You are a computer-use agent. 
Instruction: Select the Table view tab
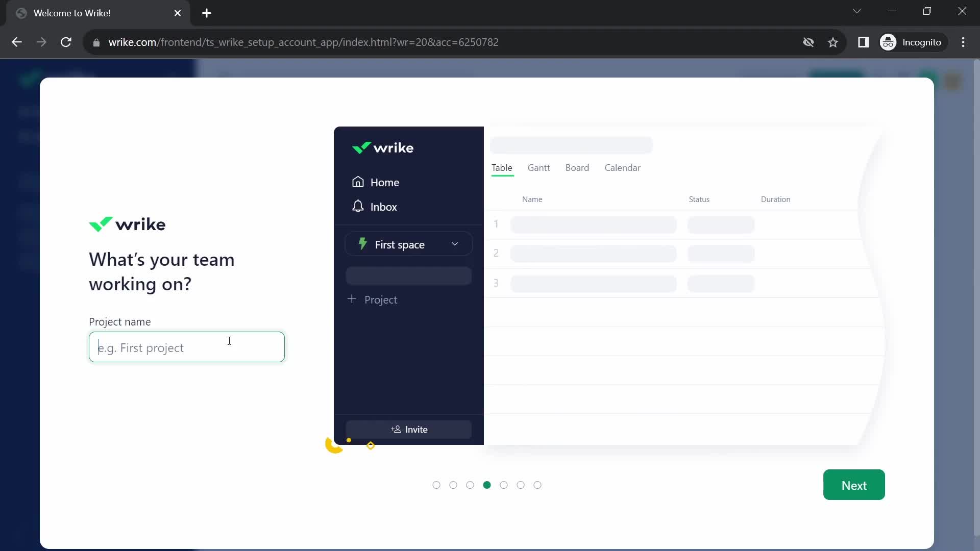coord(502,168)
